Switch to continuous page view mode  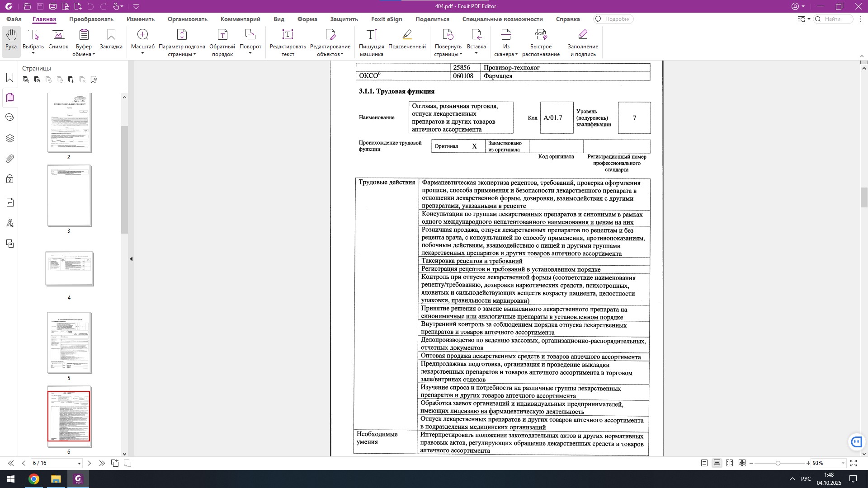point(717,463)
